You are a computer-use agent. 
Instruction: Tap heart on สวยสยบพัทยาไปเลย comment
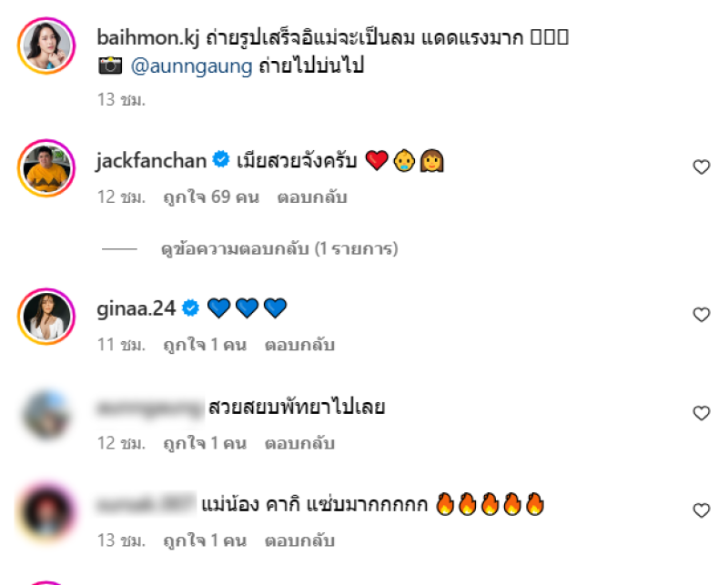[701, 413]
